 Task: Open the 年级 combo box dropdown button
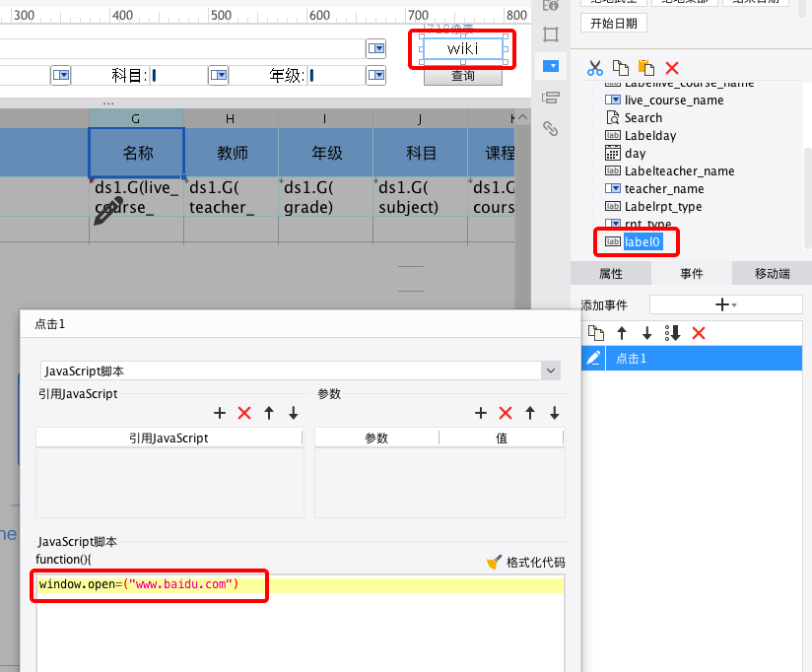[376, 76]
